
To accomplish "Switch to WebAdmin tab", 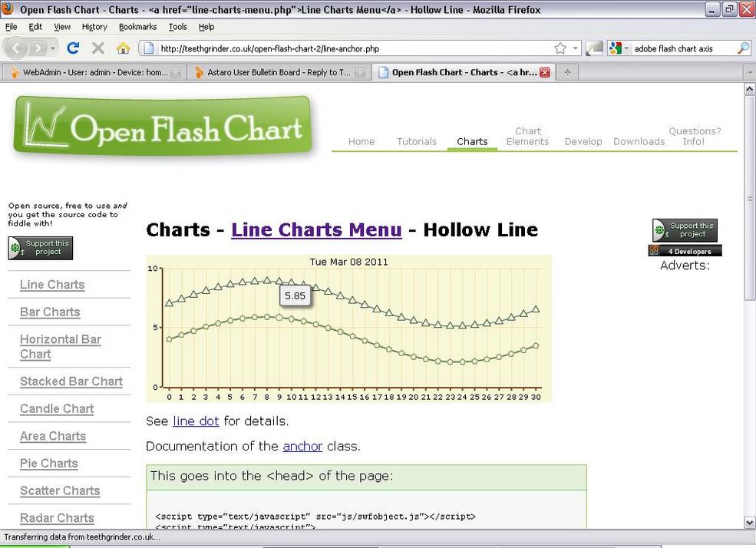I will coord(94,72).
